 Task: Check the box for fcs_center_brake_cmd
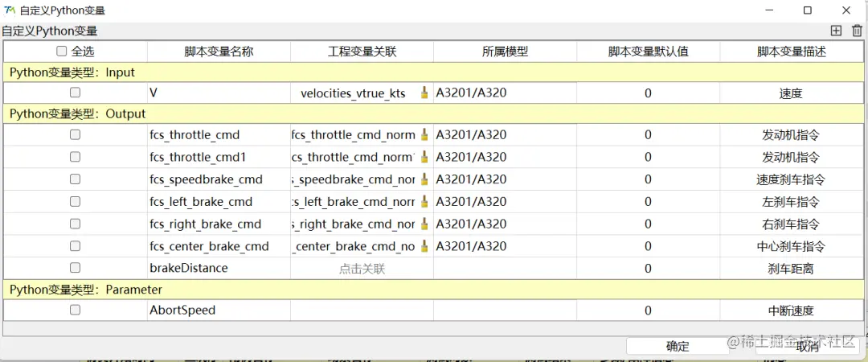(75, 245)
